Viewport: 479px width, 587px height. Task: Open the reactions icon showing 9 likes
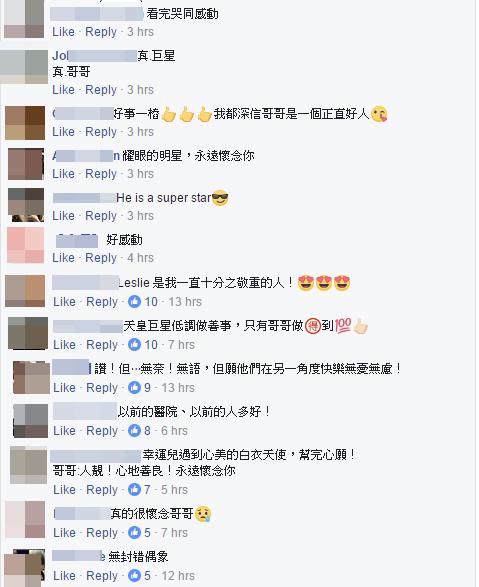[x=134, y=387]
